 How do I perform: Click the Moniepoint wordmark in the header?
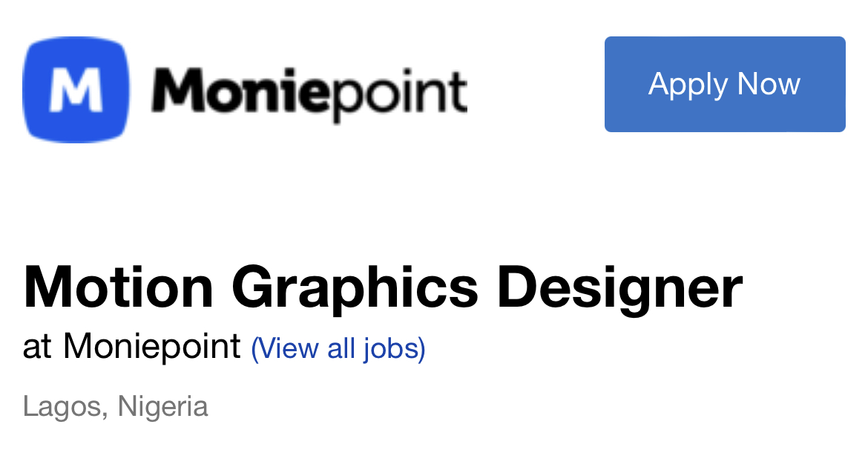[x=309, y=93]
